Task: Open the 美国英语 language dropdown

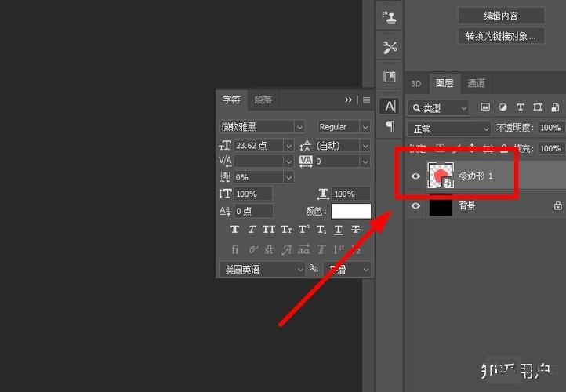Action: 262,269
